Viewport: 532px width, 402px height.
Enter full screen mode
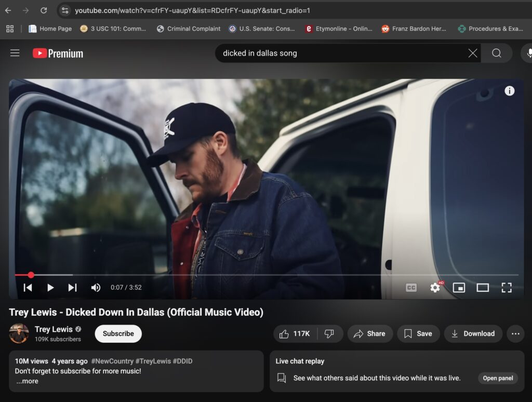pos(507,287)
